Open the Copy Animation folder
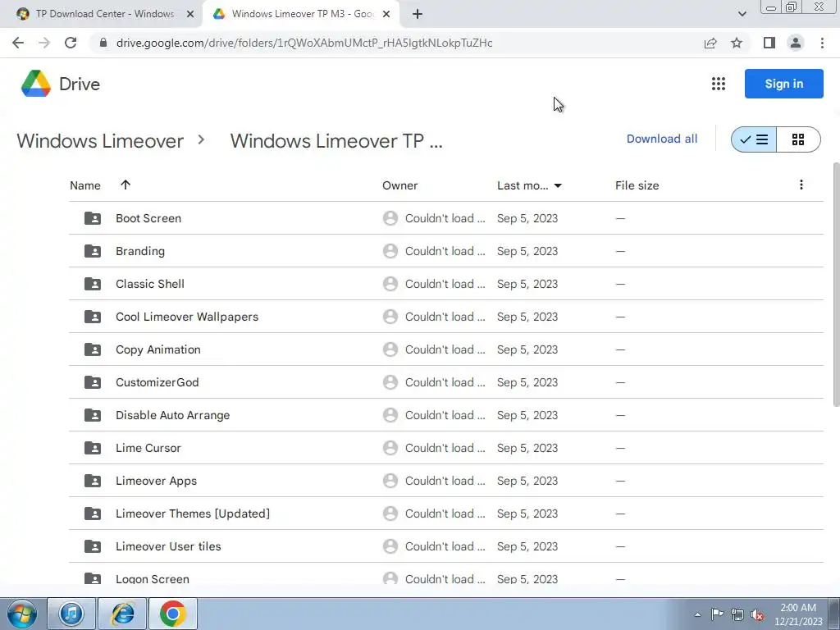The image size is (840, 630). 158,349
